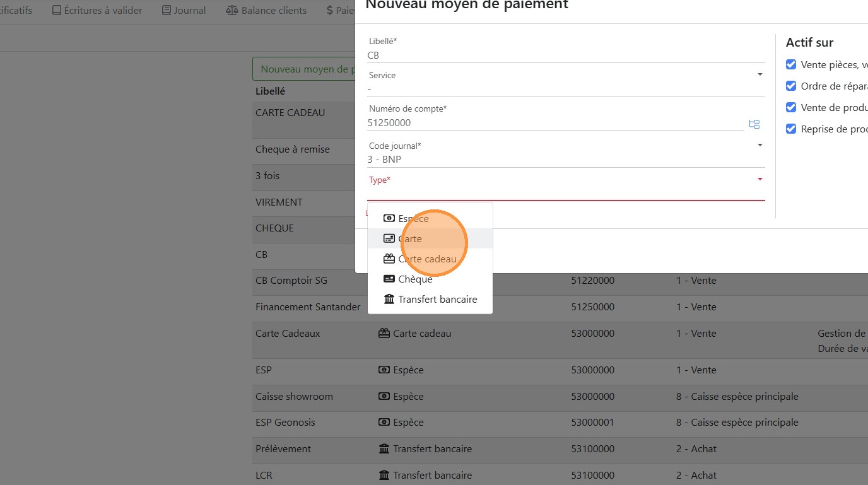Toggle the Ordre de réparation checkbox
Image resolution: width=868 pixels, height=485 pixels.
pyautogui.click(x=791, y=86)
